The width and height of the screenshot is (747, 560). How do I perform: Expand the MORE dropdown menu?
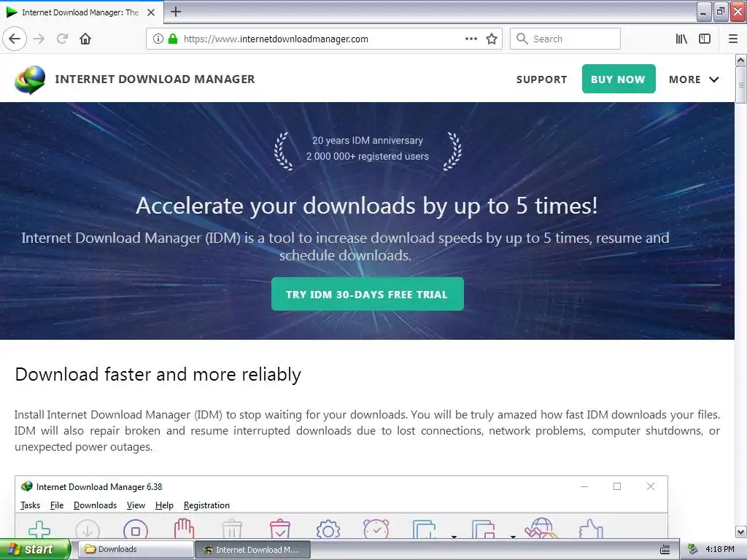click(x=694, y=79)
